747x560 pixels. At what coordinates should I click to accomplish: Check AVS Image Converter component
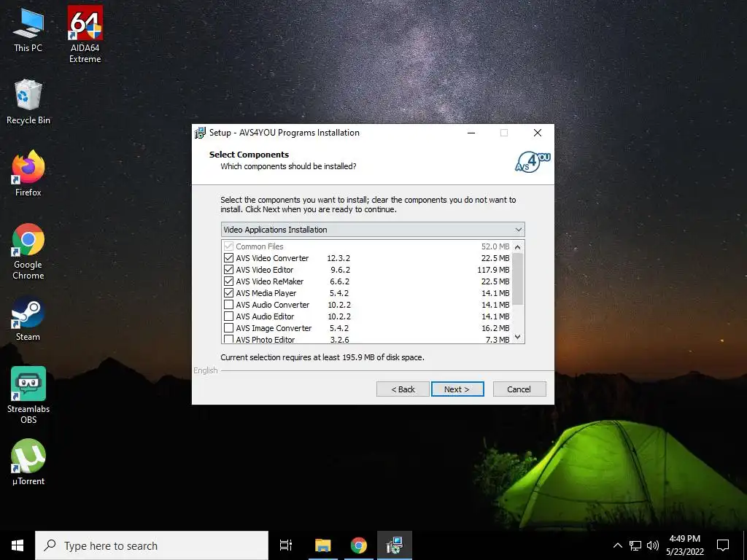click(228, 328)
